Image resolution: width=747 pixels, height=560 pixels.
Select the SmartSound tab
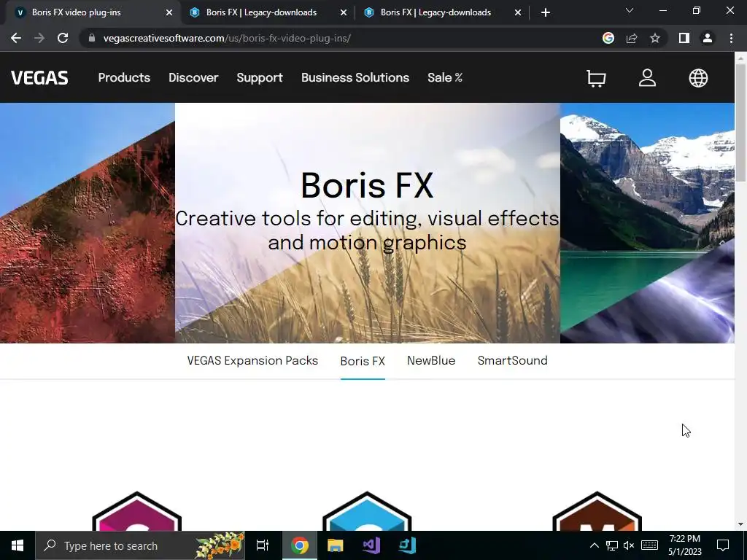click(513, 360)
